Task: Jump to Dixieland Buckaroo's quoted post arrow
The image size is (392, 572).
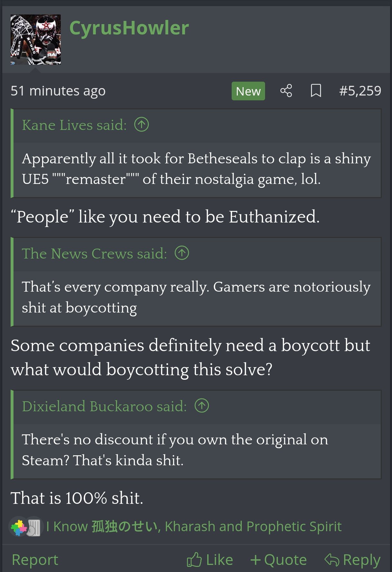Action: (202, 406)
